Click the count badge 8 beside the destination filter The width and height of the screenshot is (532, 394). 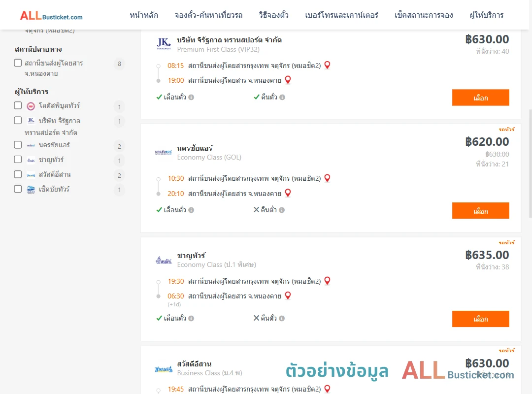coord(119,64)
